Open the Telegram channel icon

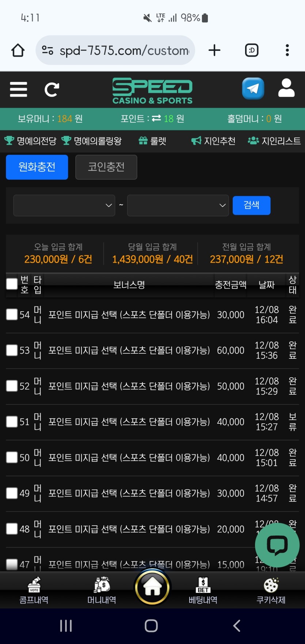[253, 88]
